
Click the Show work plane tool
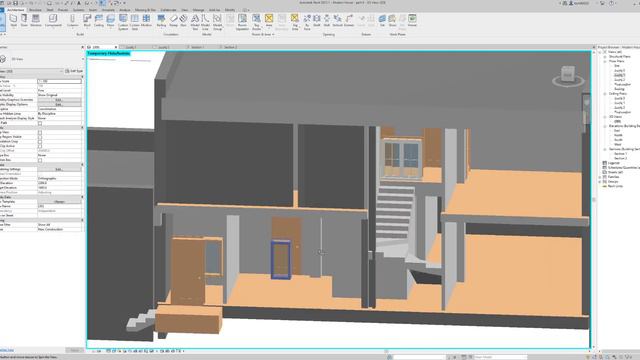[x=392, y=20]
